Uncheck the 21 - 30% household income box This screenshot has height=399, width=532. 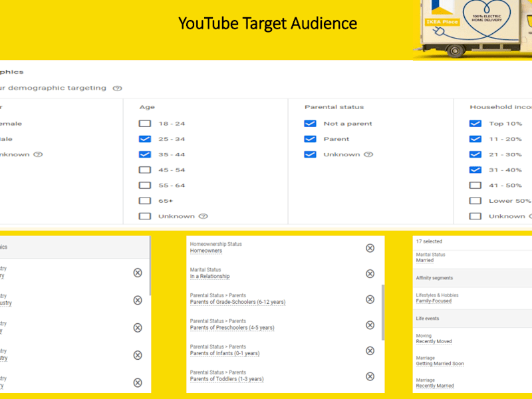475,154
